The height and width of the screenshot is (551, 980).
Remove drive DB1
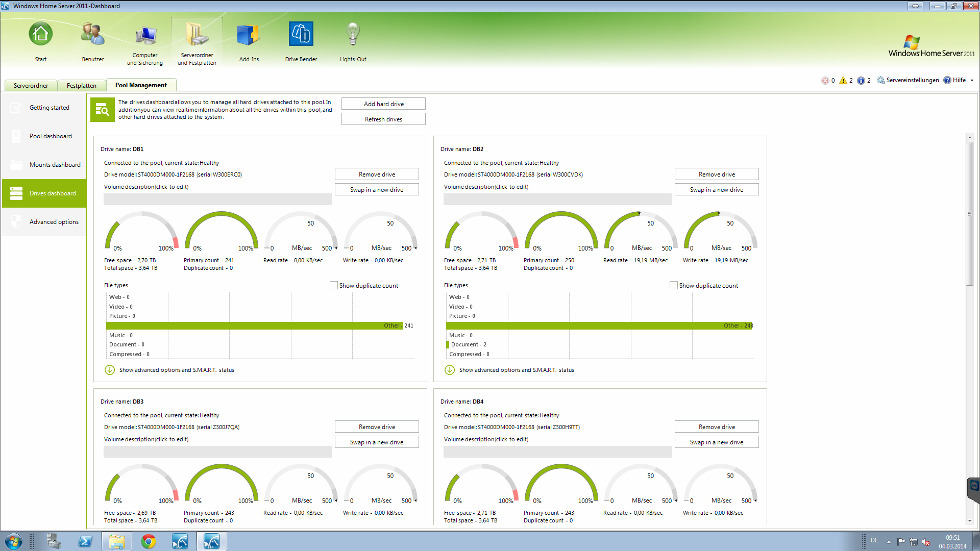pos(377,174)
